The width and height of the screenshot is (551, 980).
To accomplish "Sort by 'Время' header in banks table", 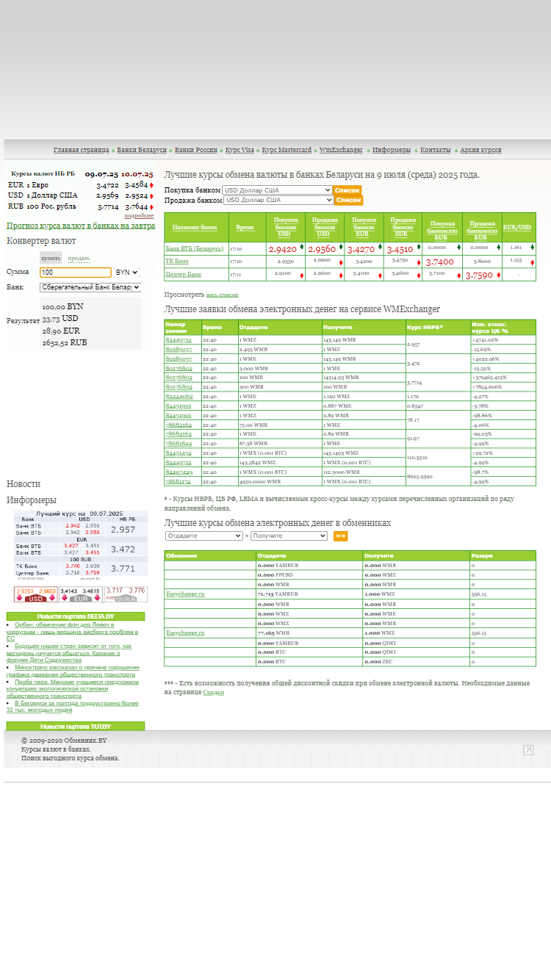I will 245,228.
